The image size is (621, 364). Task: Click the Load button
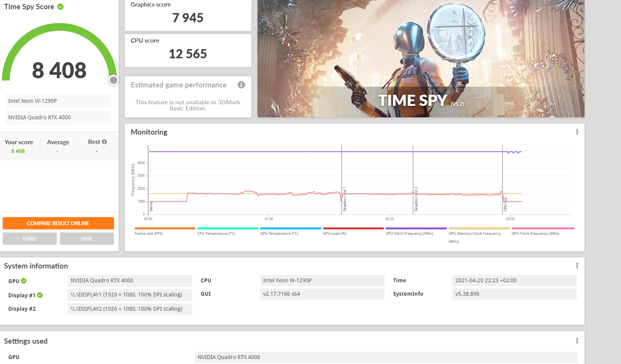tap(30, 239)
